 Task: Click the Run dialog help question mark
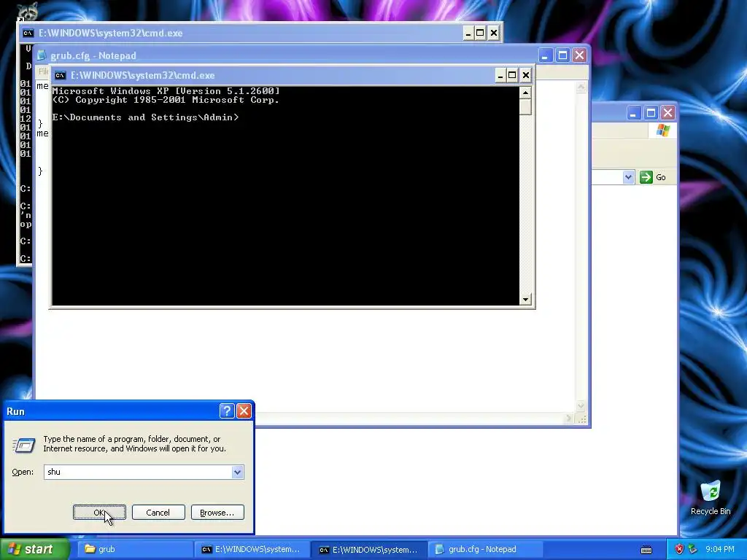227,411
